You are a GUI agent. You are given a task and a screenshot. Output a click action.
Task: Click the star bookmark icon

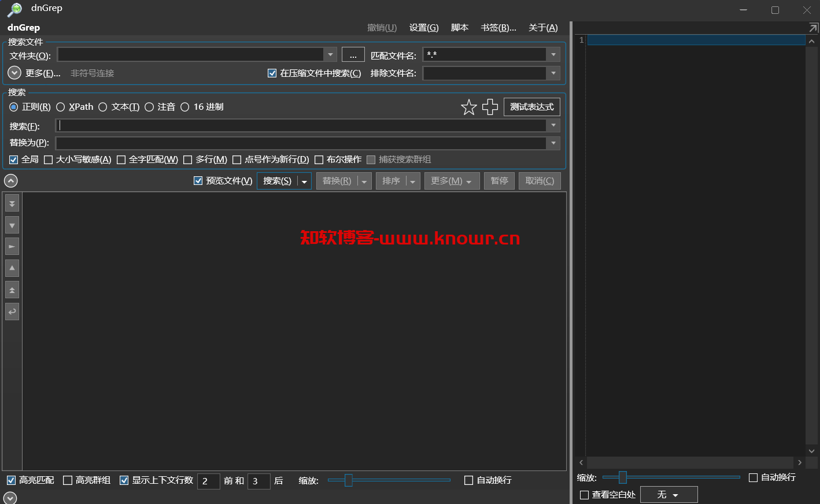pyautogui.click(x=469, y=107)
